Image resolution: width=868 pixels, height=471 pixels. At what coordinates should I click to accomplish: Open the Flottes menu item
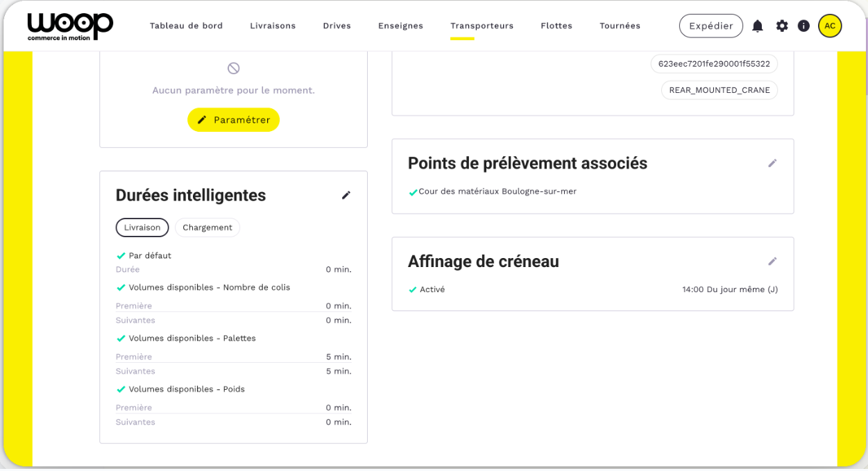[x=556, y=26]
